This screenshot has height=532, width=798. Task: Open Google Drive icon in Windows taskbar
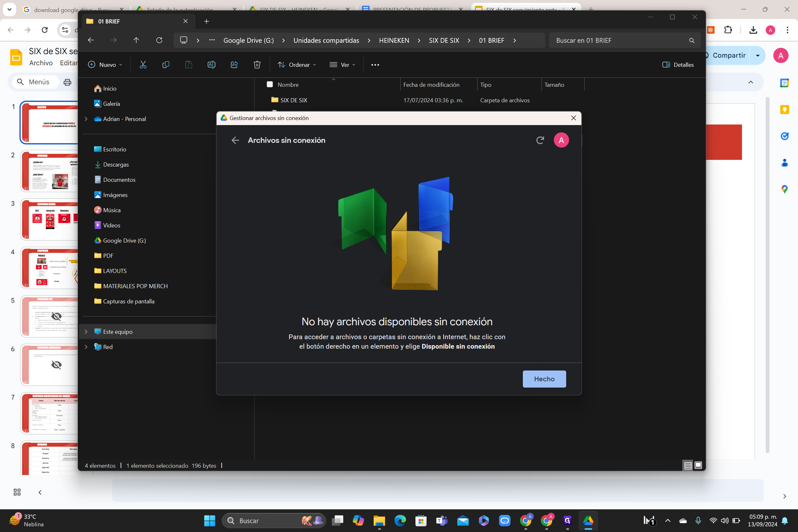(x=588, y=521)
